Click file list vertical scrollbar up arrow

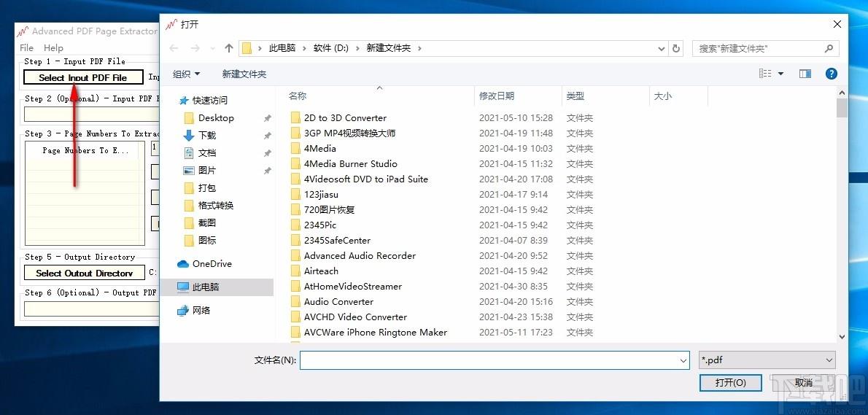pos(842,93)
